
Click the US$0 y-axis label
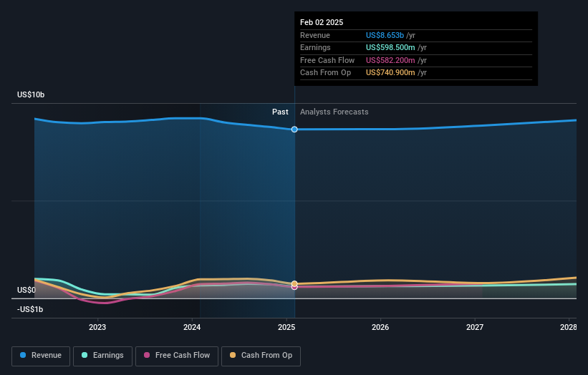[x=26, y=290]
